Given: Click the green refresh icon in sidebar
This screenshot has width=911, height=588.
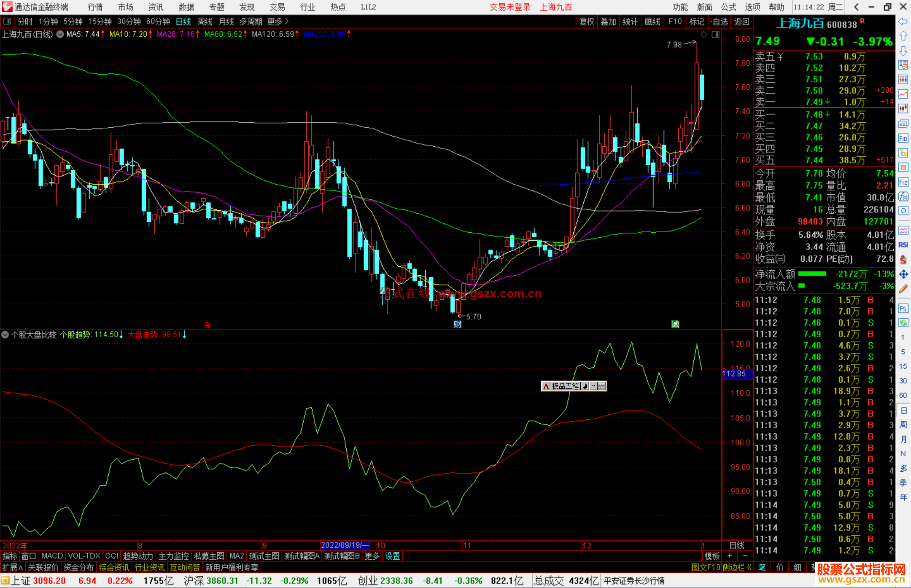Looking at the screenshot, I should [903, 322].
